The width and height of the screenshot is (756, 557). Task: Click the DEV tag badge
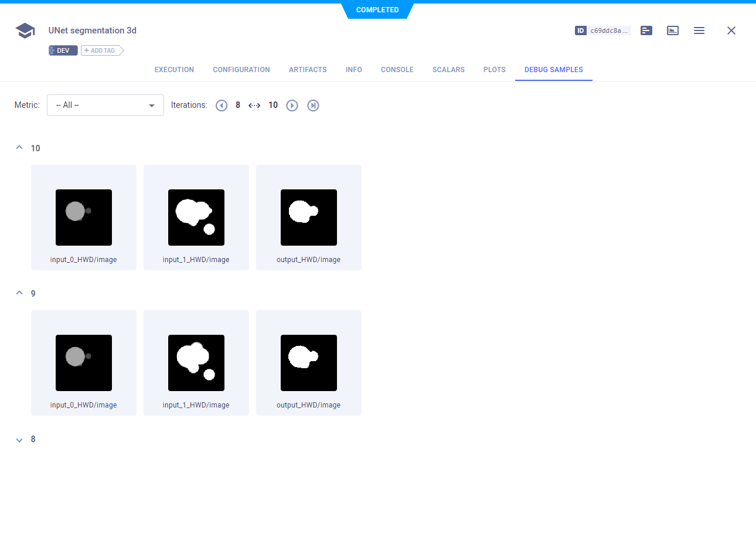point(63,50)
